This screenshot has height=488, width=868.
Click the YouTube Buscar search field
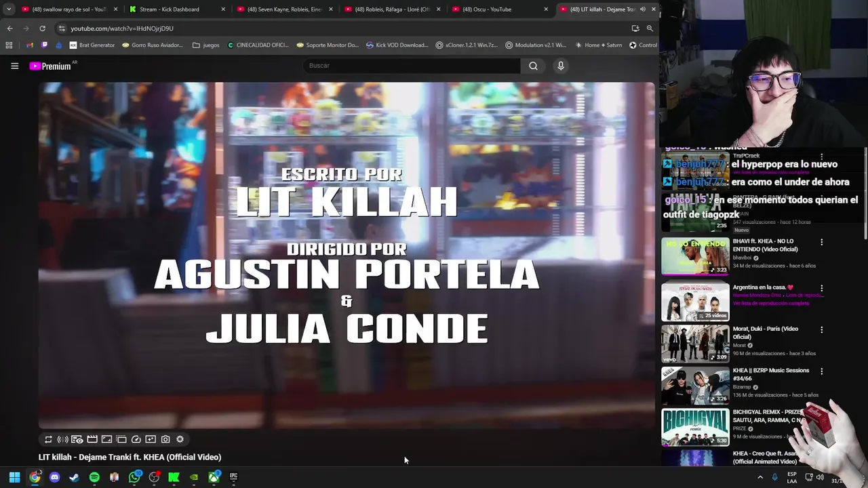[x=412, y=66]
